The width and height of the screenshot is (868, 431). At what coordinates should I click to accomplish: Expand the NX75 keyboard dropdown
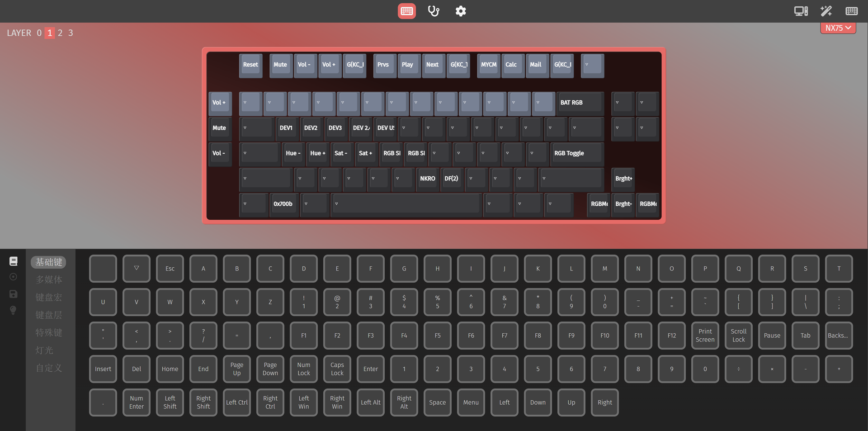click(838, 28)
